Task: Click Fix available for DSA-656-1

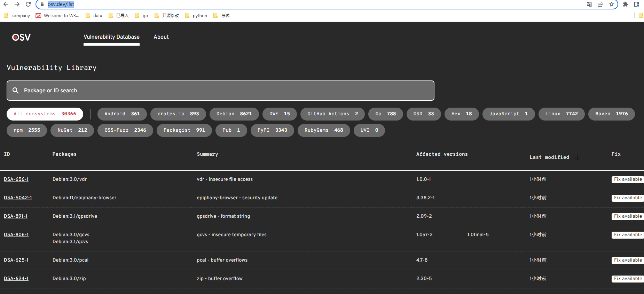Action: (627, 179)
